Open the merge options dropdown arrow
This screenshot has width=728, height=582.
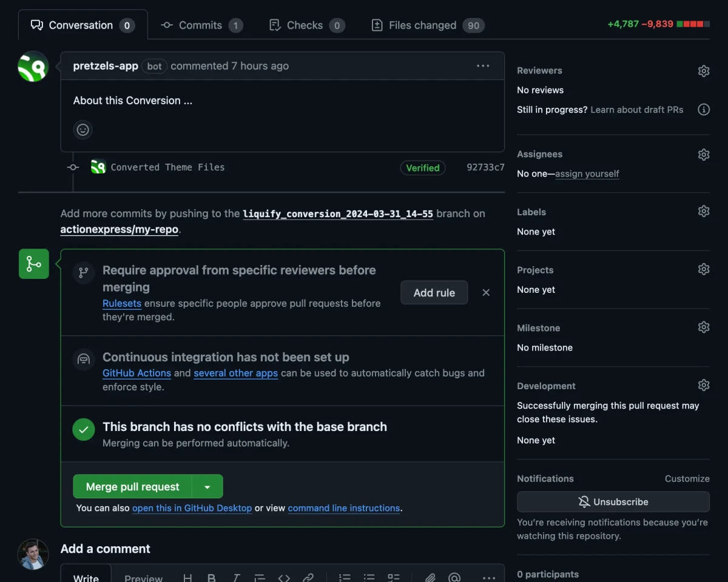(x=207, y=486)
